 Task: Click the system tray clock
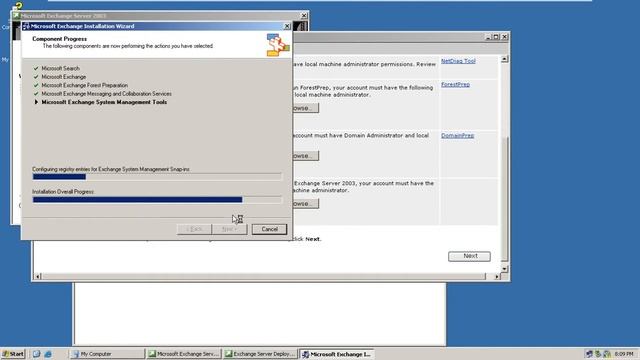click(623, 354)
